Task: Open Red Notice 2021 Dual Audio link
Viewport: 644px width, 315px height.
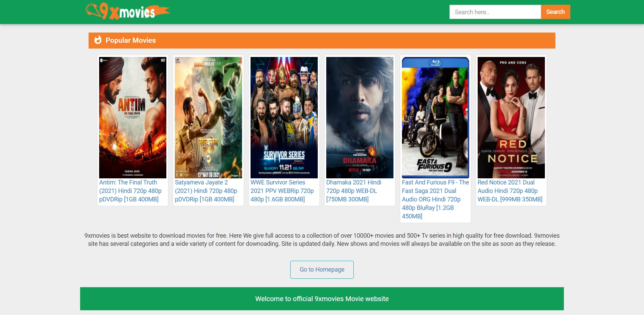Action: click(510, 191)
